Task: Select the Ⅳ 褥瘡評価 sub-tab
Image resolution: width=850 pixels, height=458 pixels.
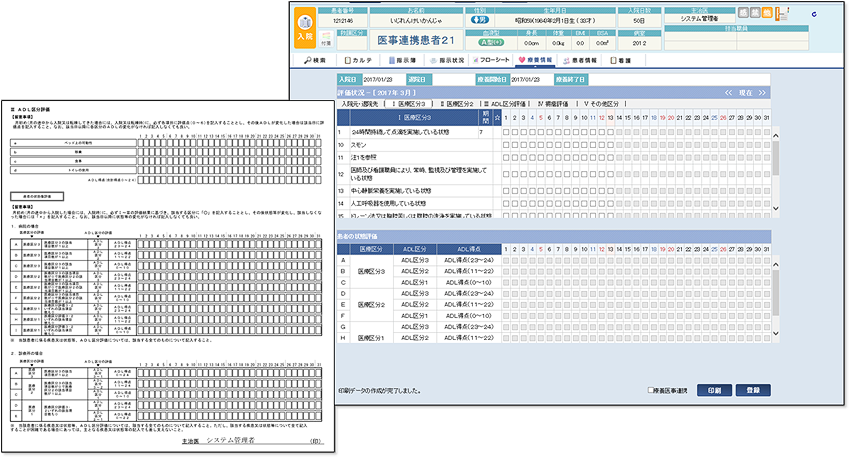Action: pyautogui.click(x=553, y=104)
